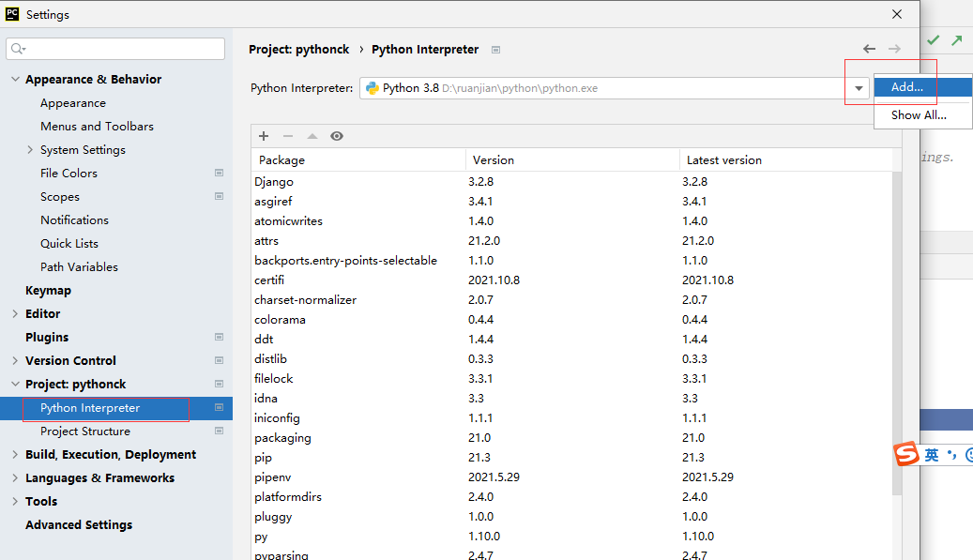This screenshot has width=973, height=560.
Task: Open Notifications settings
Action: tap(74, 220)
